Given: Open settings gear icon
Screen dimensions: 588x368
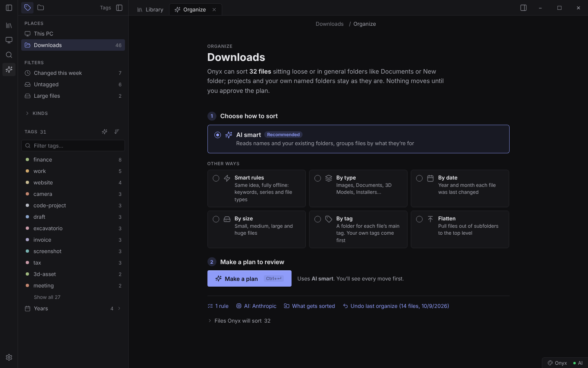Looking at the screenshot, I should [9, 357].
